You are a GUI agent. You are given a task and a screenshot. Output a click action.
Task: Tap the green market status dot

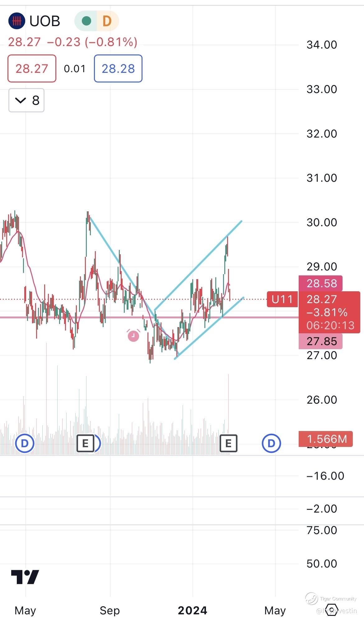86,21
